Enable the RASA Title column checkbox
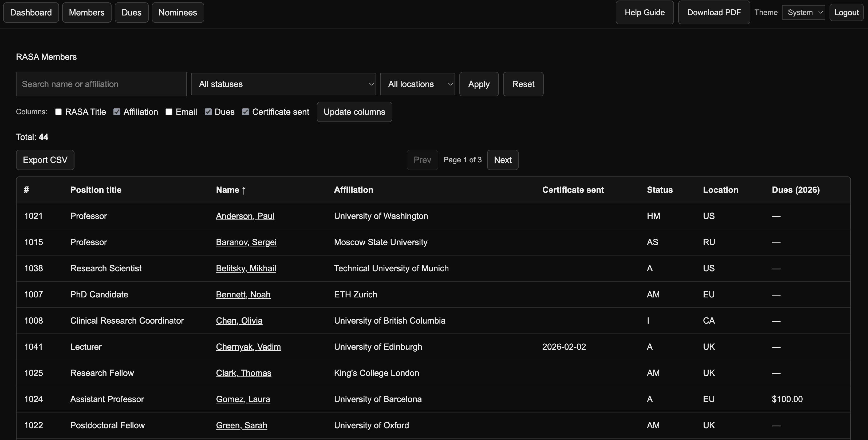 (59, 112)
